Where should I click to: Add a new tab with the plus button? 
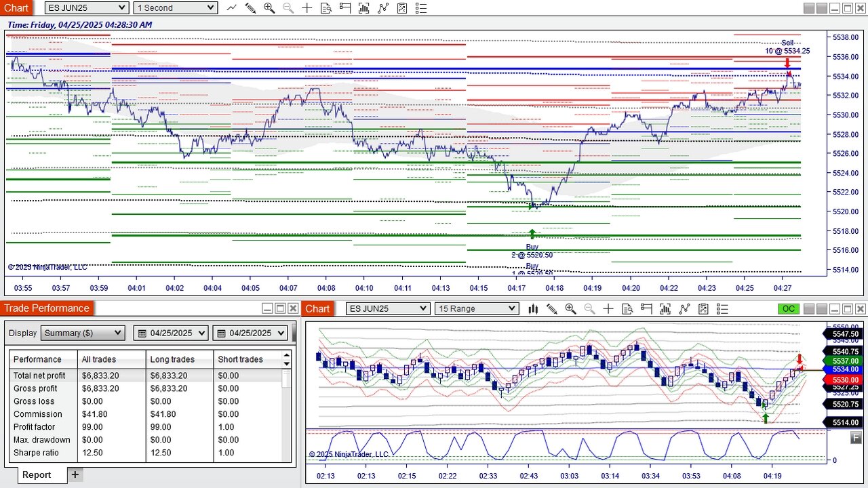tap(75, 474)
